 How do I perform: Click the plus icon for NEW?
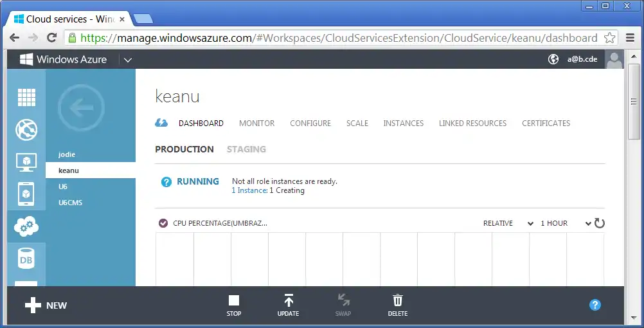pos(33,305)
